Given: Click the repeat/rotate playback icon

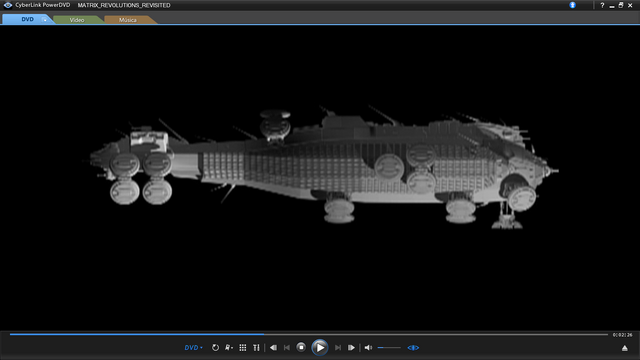Looking at the screenshot, I should coord(215,348).
